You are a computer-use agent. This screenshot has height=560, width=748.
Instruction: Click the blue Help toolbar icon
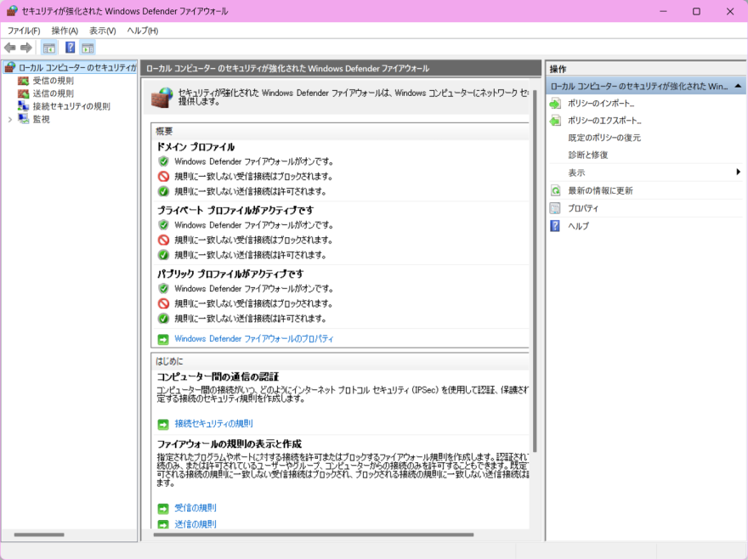[x=71, y=48]
